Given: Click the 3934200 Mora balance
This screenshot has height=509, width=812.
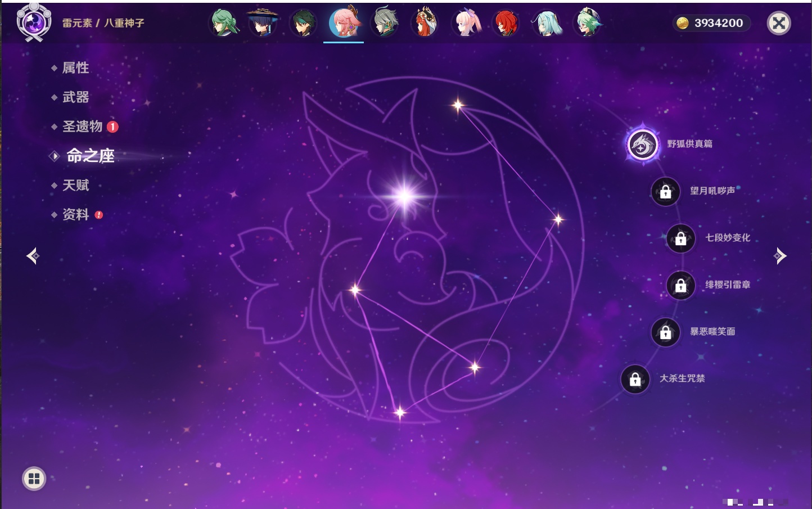Looking at the screenshot, I should (x=718, y=23).
